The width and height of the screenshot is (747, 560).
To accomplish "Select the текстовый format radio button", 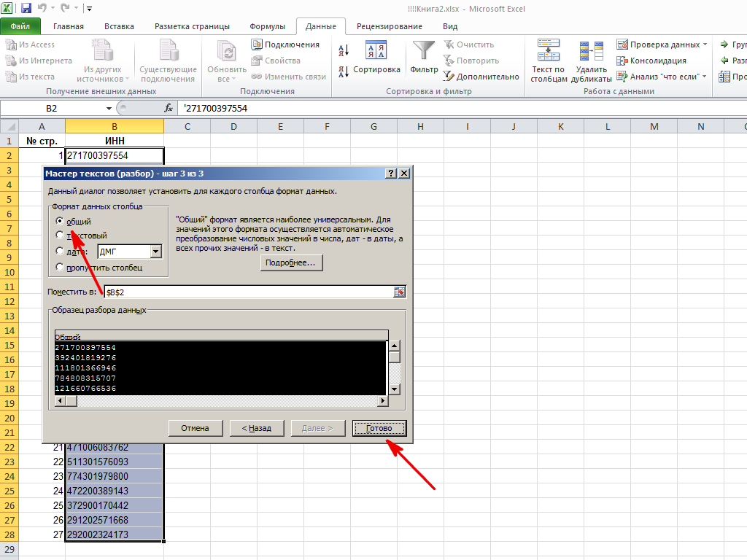I will tap(60, 235).
